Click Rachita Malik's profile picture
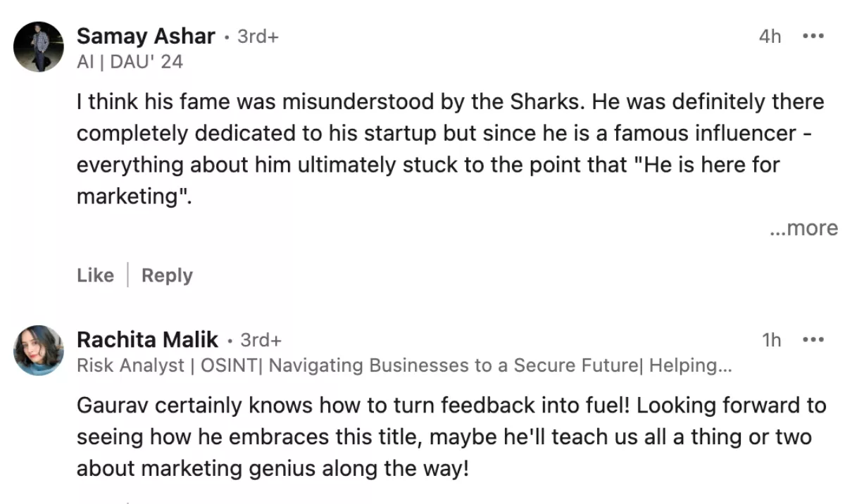 click(x=39, y=351)
